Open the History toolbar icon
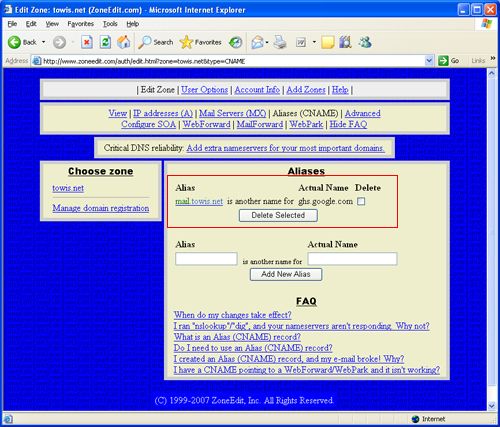 pyautogui.click(x=236, y=42)
